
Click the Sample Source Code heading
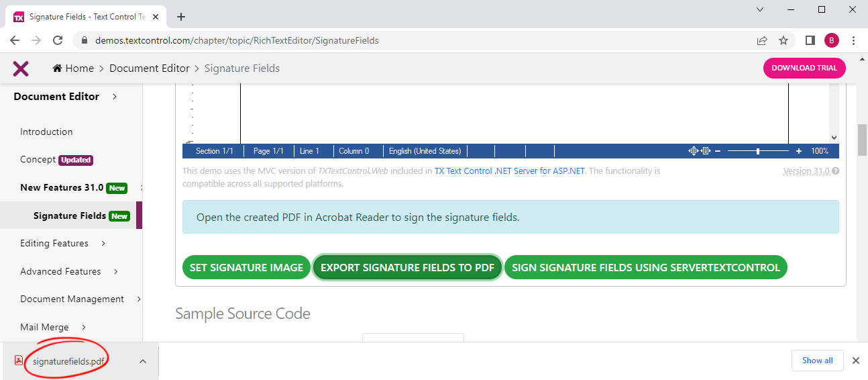(243, 314)
